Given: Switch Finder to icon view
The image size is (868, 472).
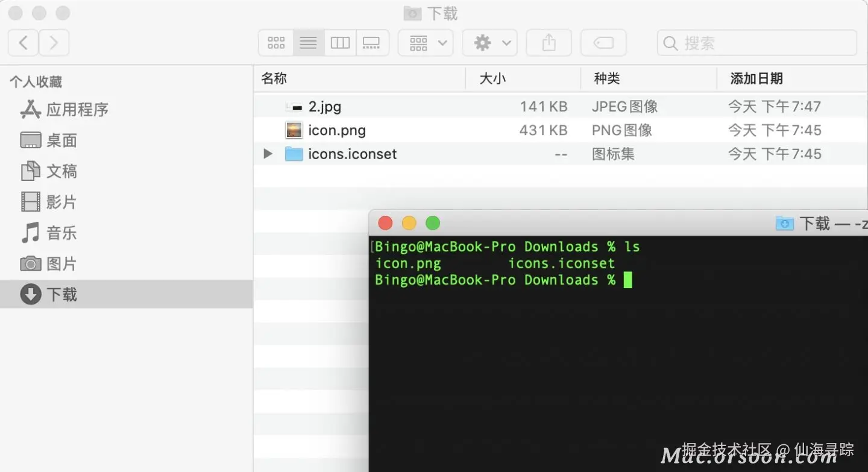Looking at the screenshot, I should tap(276, 43).
